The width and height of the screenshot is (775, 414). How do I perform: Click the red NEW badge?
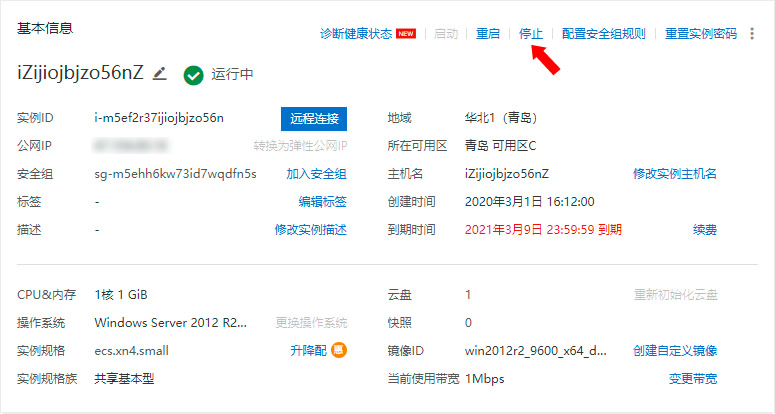click(x=406, y=34)
